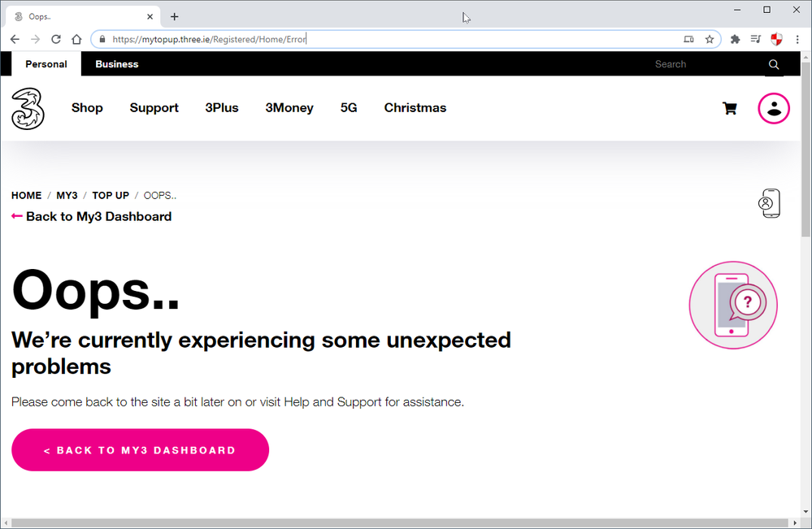Click the Three logo
Screen dimensions: 812x529
[x=28, y=109]
